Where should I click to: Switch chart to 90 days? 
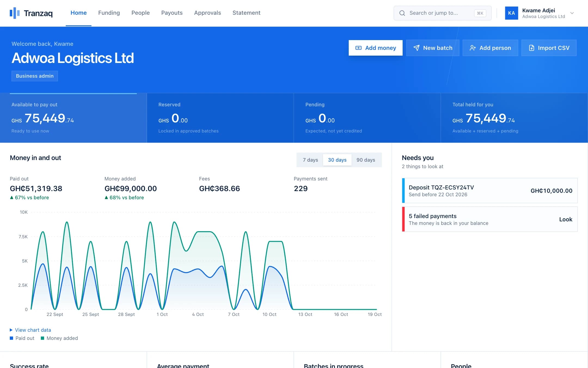[366, 160]
